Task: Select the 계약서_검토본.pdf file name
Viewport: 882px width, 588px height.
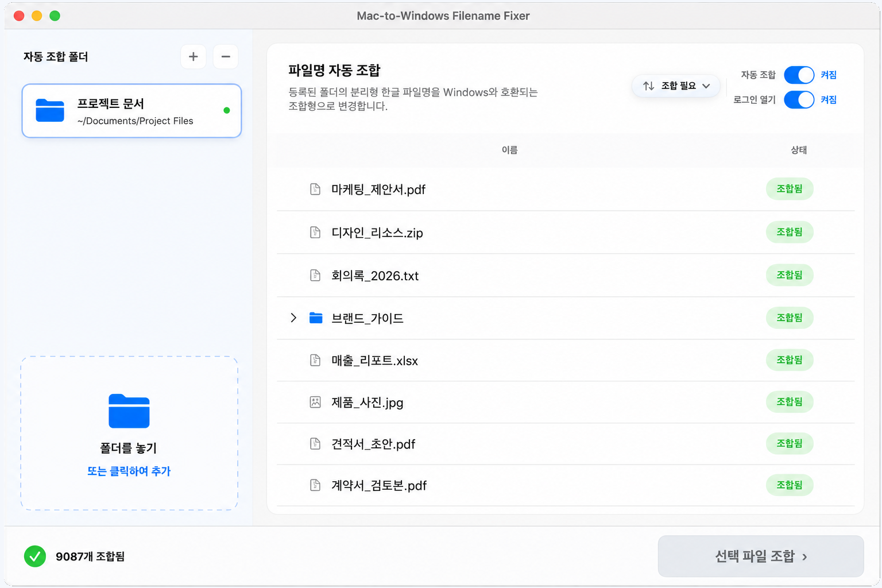Action: [x=379, y=486]
